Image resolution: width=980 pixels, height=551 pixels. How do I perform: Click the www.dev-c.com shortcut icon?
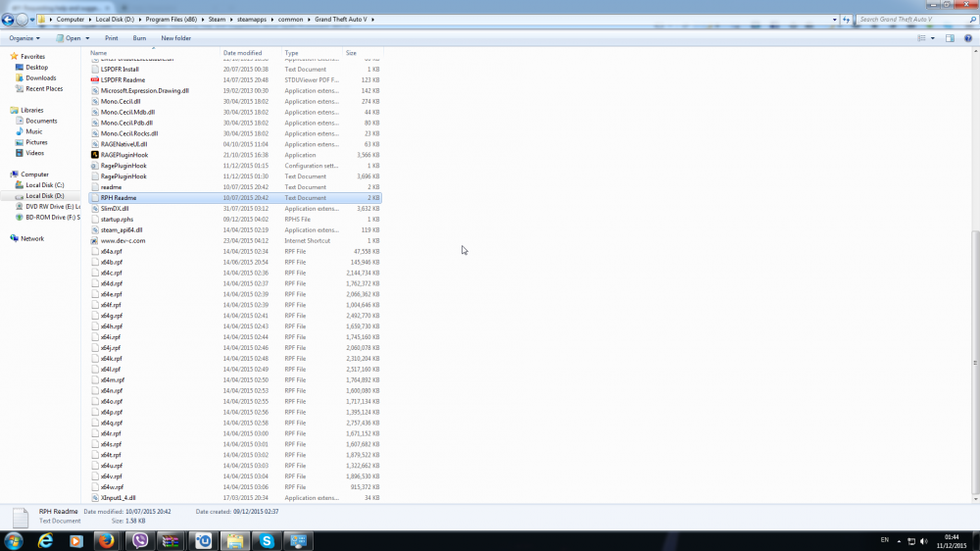95,241
